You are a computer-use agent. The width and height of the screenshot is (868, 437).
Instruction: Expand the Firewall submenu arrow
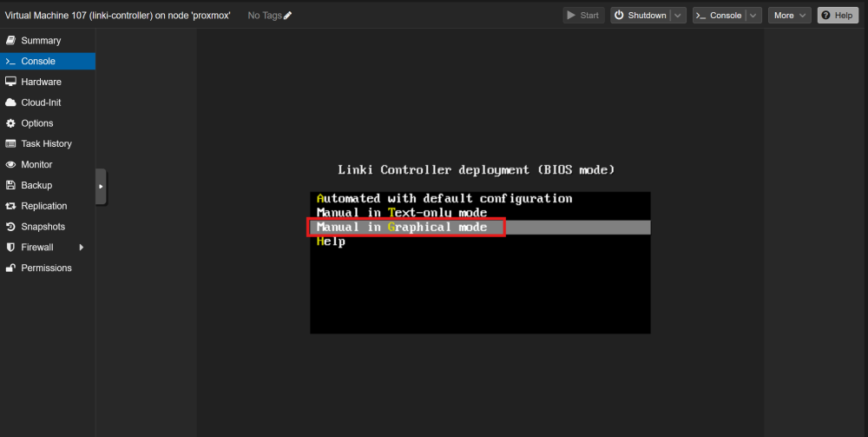82,247
